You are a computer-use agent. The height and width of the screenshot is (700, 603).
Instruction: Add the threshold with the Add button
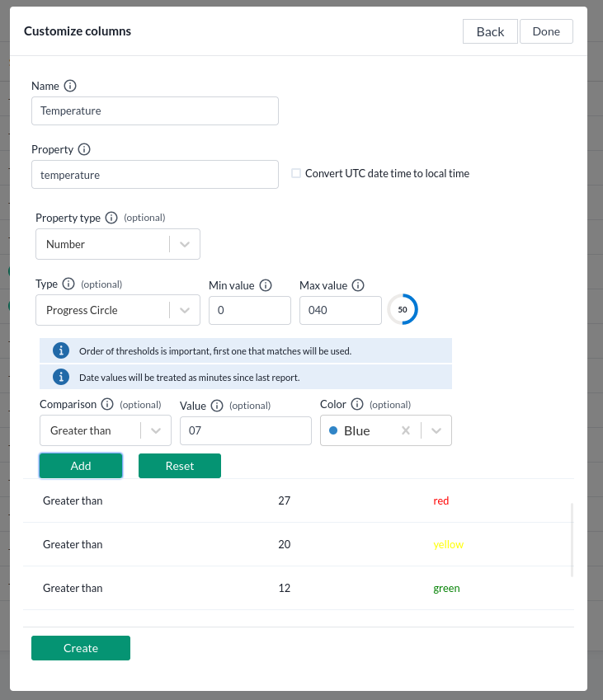(81, 466)
